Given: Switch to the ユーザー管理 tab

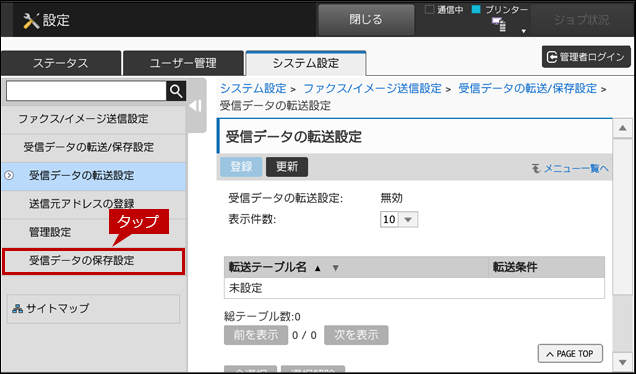Looking at the screenshot, I should [x=183, y=63].
